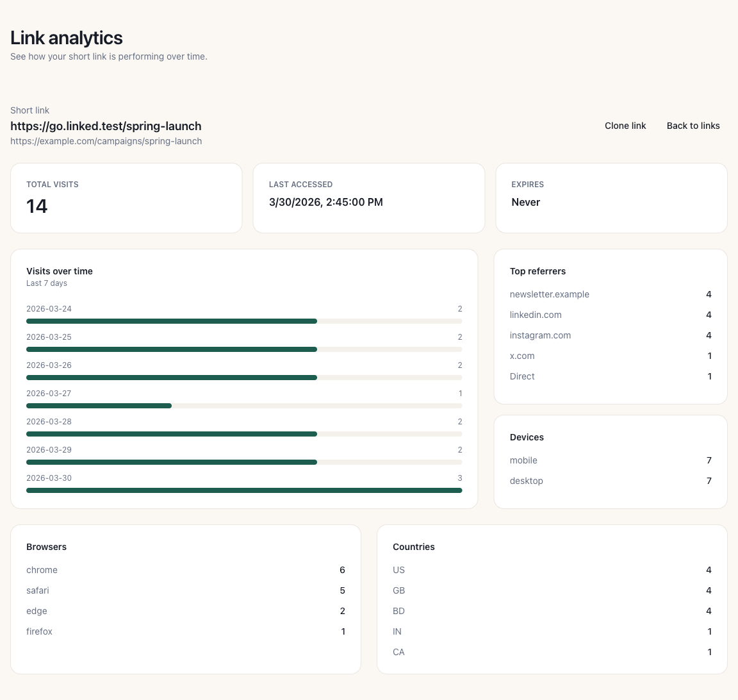738x700 pixels.
Task: Click the TOTAL VISITS stat card
Action: click(x=126, y=197)
